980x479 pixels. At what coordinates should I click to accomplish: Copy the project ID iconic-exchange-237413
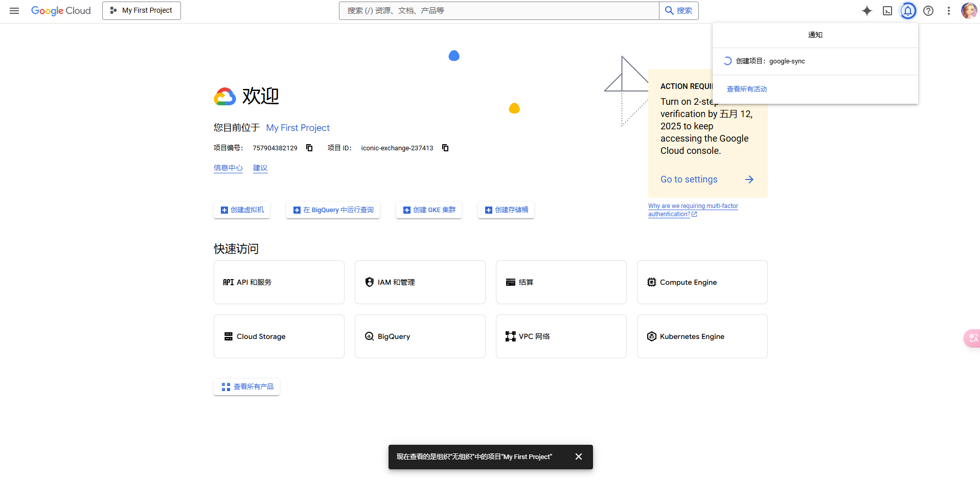(445, 148)
